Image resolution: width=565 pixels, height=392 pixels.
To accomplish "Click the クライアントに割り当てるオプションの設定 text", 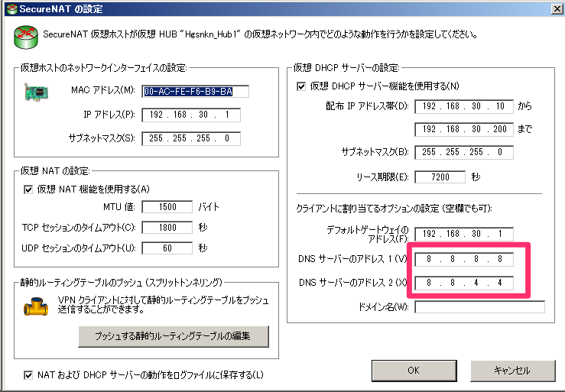I will pyautogui.click(x=394, y=209).
